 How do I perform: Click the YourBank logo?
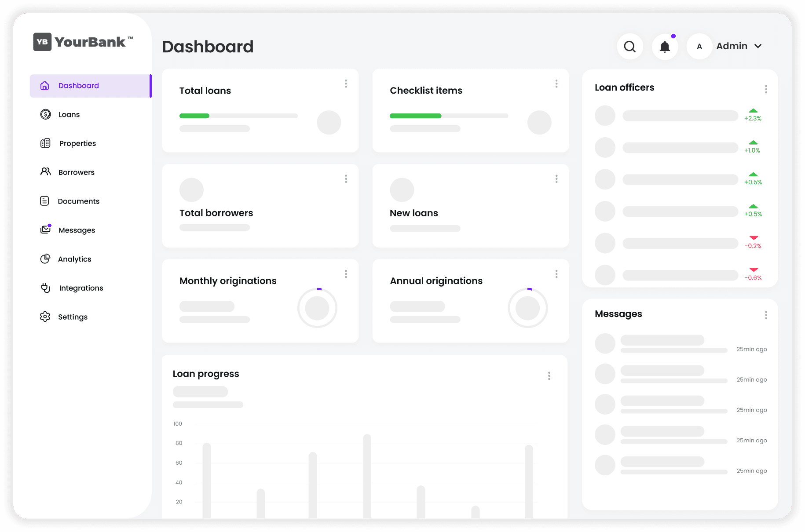83,42
